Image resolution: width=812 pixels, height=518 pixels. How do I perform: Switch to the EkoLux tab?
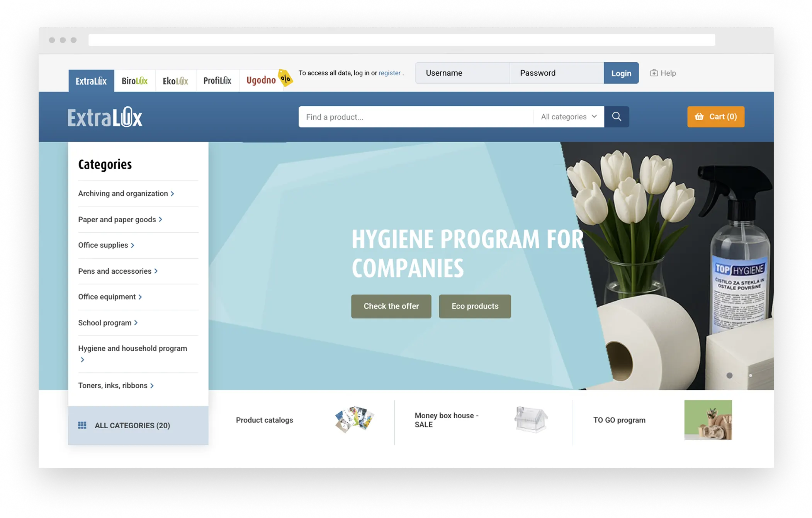pos(175,81)
